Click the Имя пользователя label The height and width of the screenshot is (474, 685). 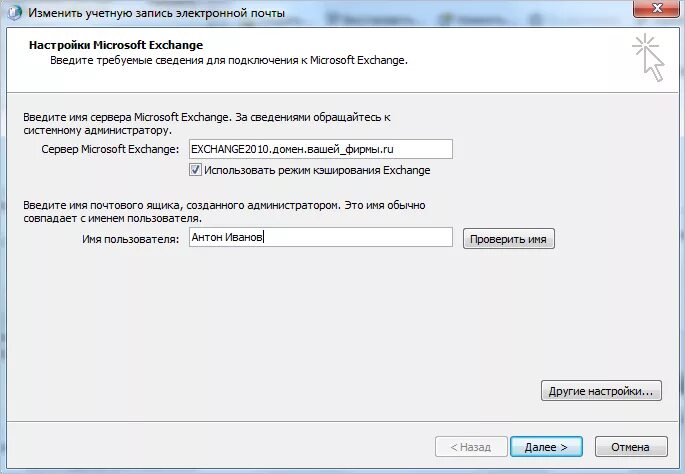tap(130, 239)
